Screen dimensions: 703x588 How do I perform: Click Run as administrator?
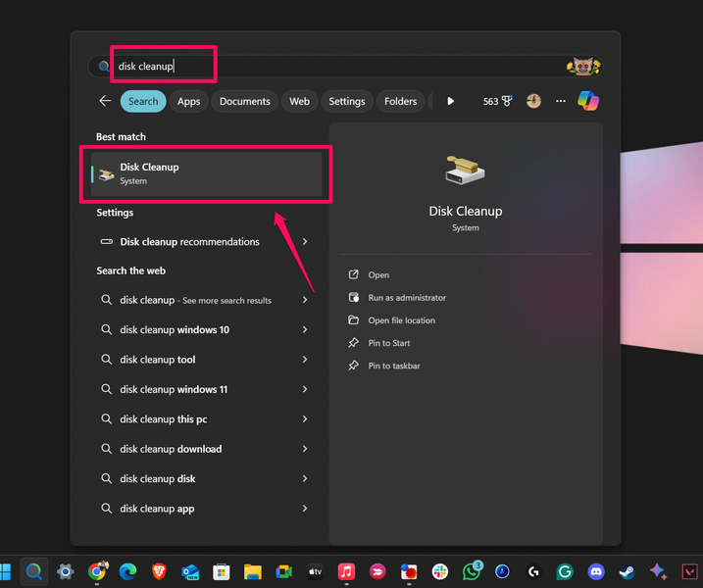click(x=406, y=298)
